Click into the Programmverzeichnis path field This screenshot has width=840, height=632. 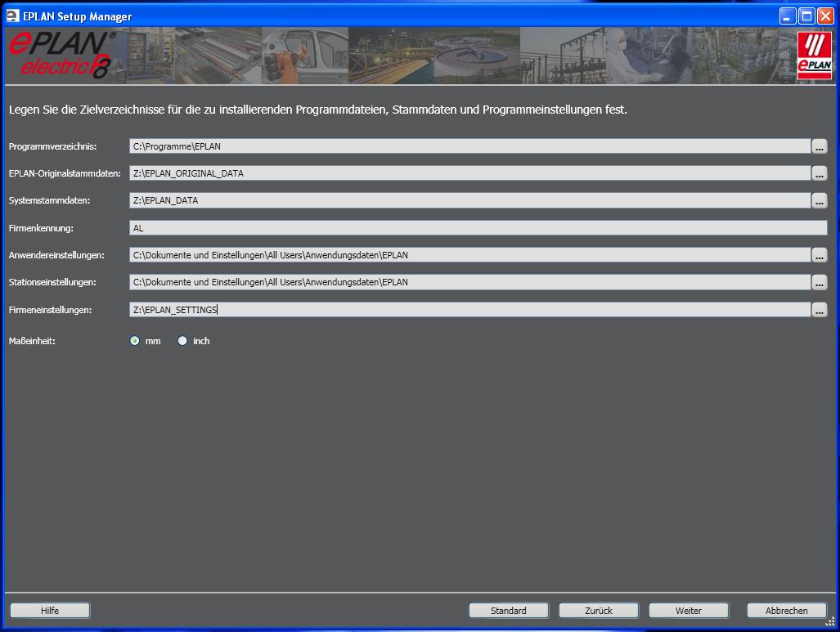click(469, 146)
